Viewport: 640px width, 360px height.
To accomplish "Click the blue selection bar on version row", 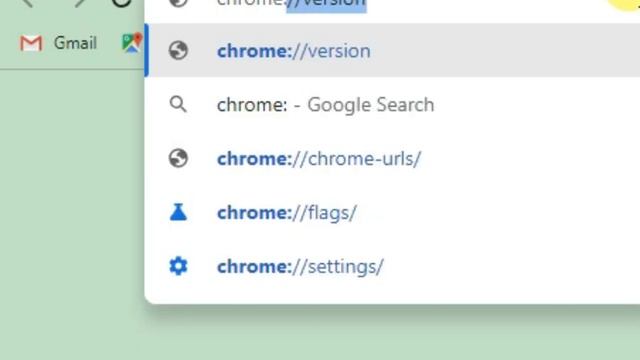I will tap(147, 50).
